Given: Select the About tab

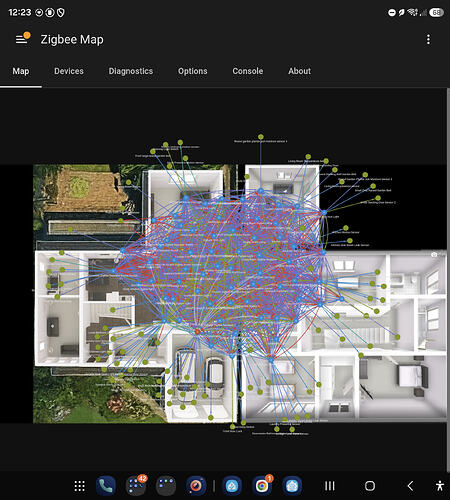Looking at the screenshot, I should tap(299, 71).
